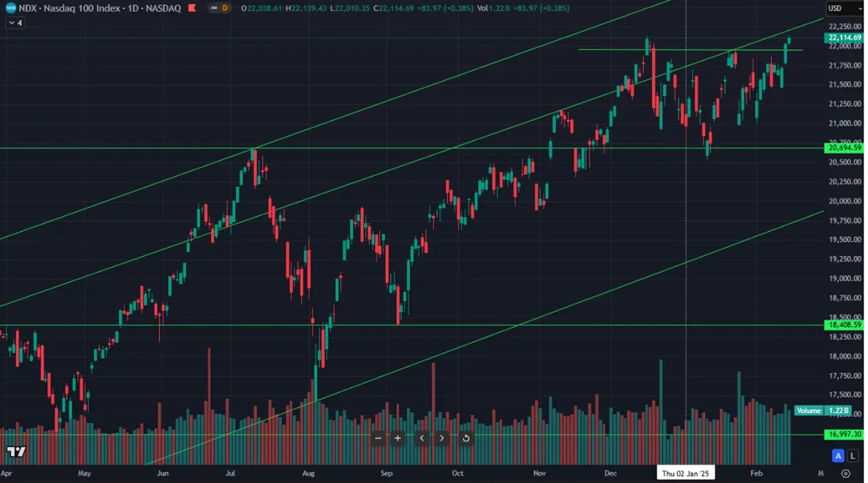Click the 18,000.00 price axis tick
Screen dimensions: 868x483
844,356
